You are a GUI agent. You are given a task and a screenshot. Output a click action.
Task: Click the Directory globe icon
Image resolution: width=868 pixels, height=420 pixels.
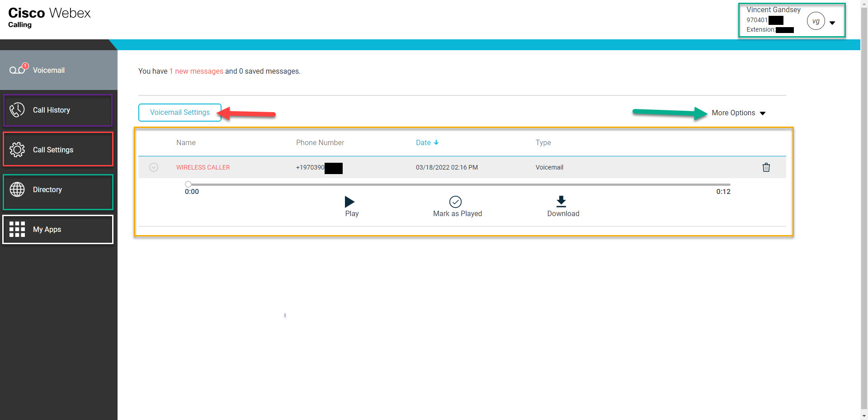tap(17, 189)
